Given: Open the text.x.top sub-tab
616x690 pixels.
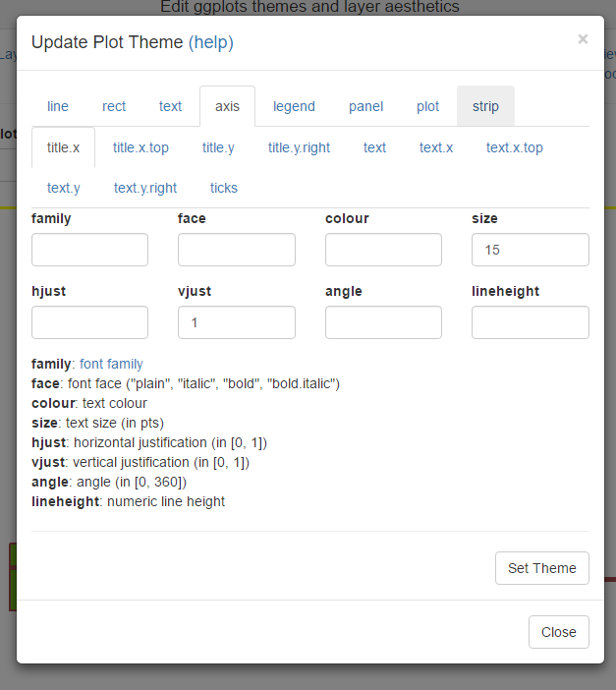Looking at the screenshot, I should [x=515, y=147].
